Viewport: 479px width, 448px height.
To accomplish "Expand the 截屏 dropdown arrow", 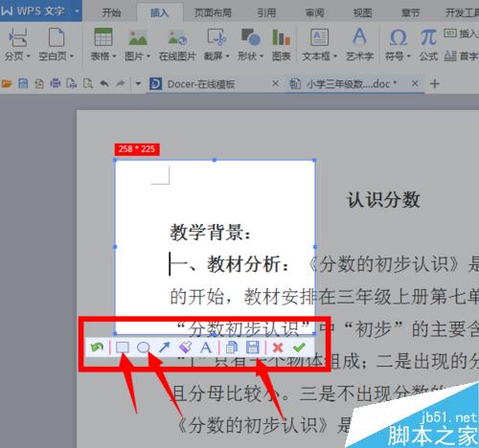I will tap(227, 56).
